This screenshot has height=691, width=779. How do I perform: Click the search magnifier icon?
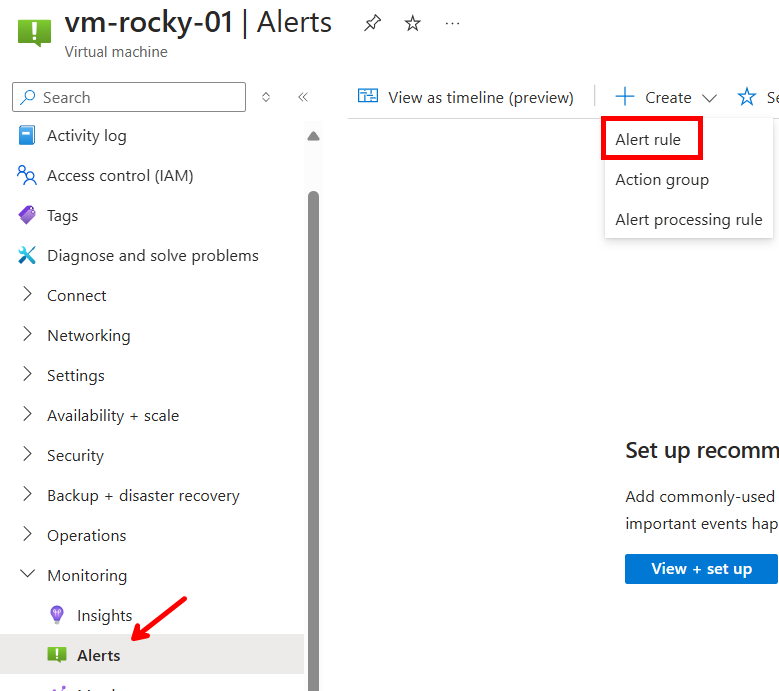pyautogui.click(x=27, y=97)
